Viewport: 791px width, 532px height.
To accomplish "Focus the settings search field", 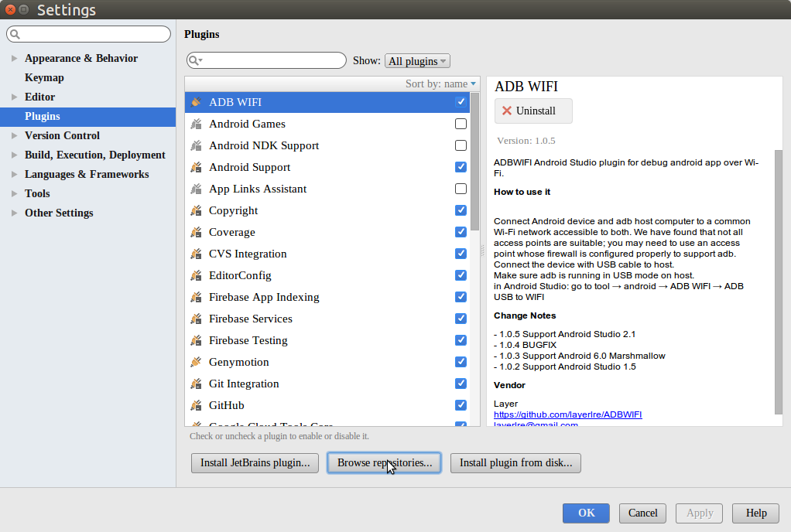I will (x=89, y=34).
